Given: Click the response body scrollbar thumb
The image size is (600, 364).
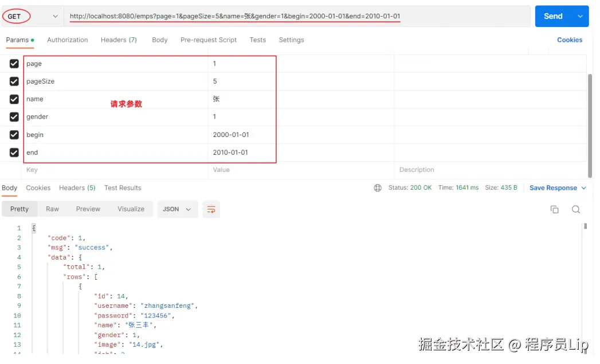Looking at the screenshot, I should pyautogui.click(x=586, y=226).
